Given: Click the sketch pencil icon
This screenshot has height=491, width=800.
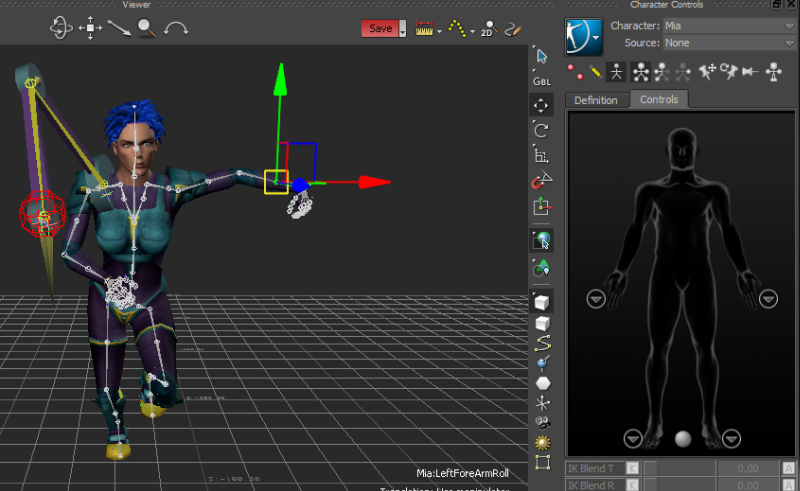Looking at the screenshot, I should 513,29.
